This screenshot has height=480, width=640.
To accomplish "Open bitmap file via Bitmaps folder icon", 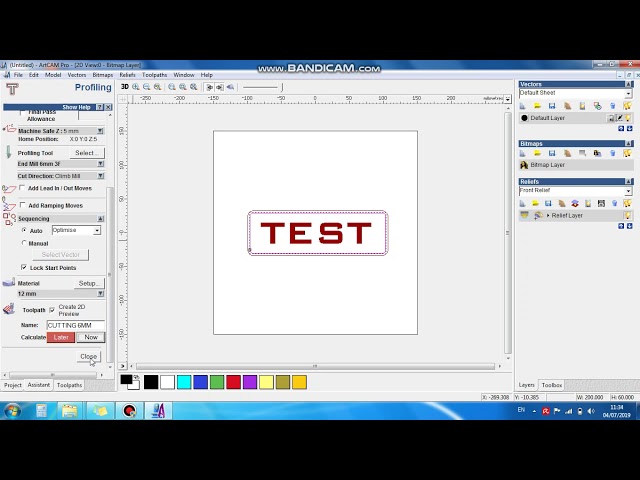I will pyautogui.click(x=537, y=153).
